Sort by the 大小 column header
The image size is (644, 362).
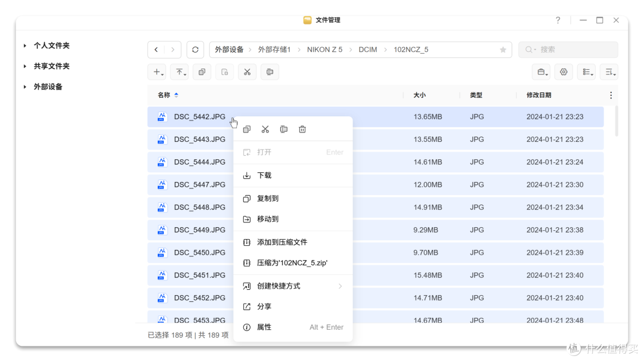click(x=419, y=95)
